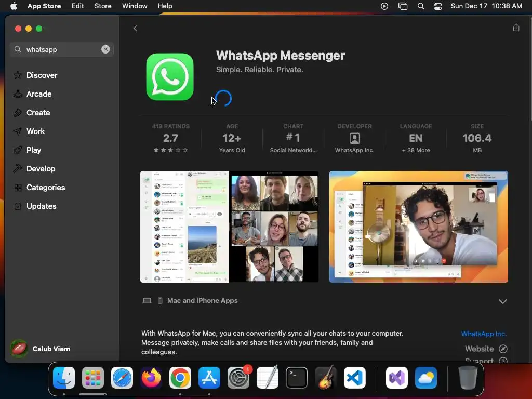
Task: Open the #1 Social Networking chart
Action: 293,138
